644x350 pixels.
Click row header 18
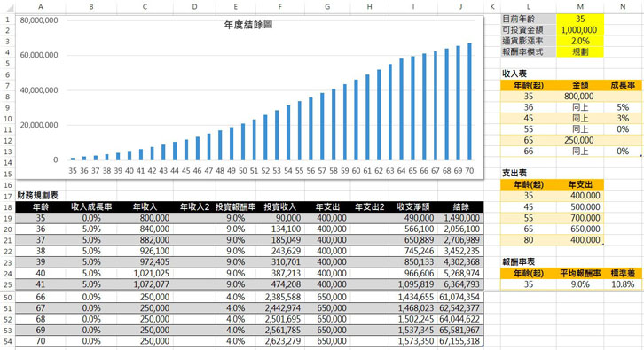pos(7,207)
